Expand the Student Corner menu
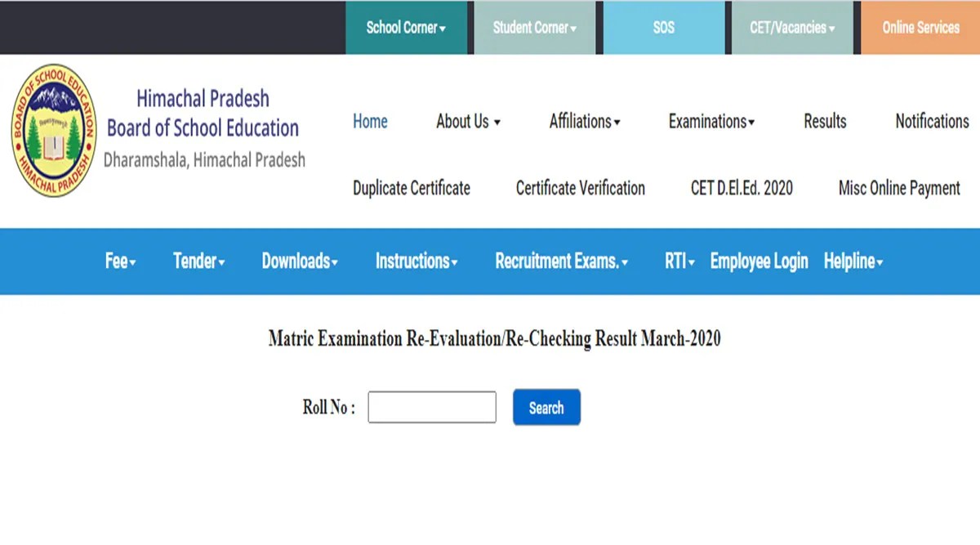980x545 pixels. click(x=534, y=27)
